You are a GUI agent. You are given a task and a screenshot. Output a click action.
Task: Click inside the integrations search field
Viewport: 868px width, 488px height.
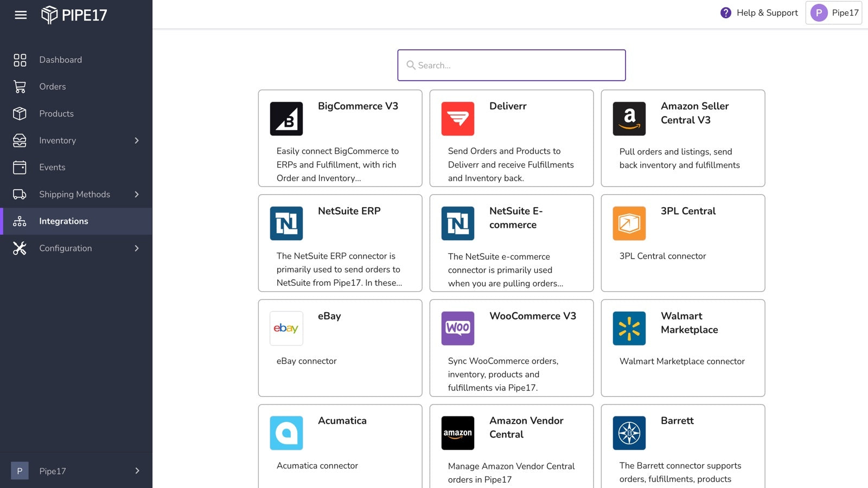(x=510, y=65)
